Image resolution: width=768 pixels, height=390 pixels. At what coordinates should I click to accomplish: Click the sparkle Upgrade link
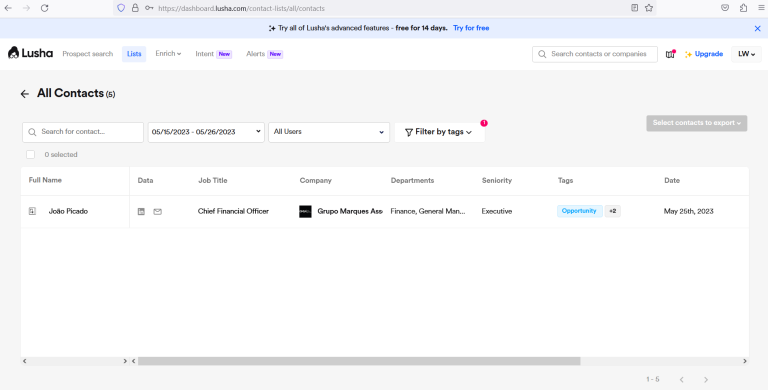pyautogui.click(x=704, y=54)
